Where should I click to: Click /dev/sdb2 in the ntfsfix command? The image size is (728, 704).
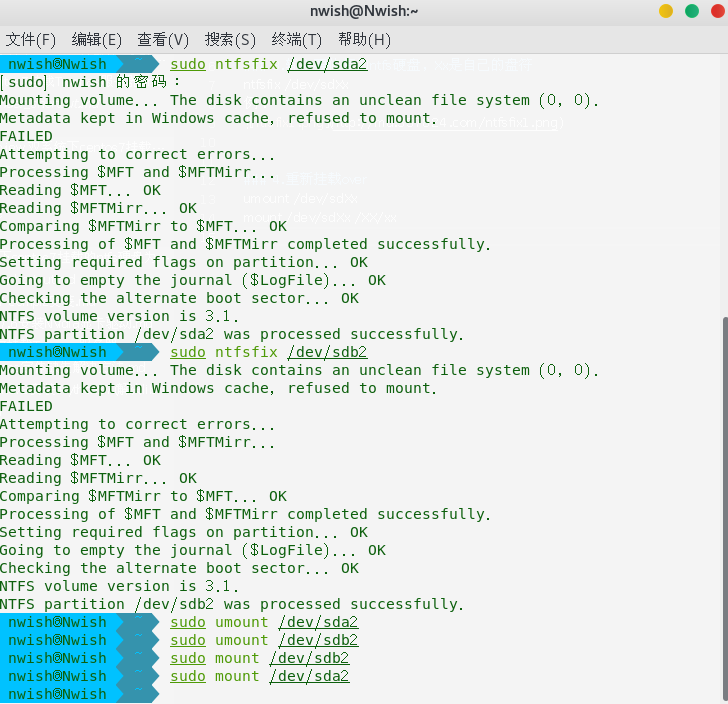(x=327, y=352)
